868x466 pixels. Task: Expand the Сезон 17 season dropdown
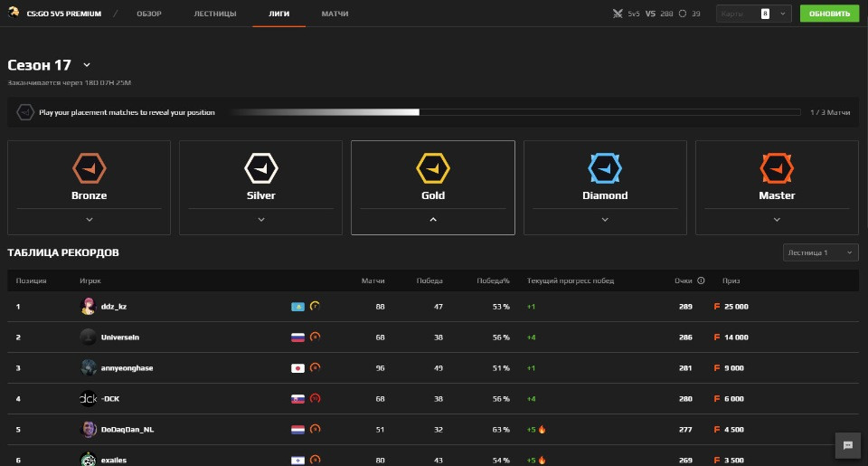(x=87, y=65)
